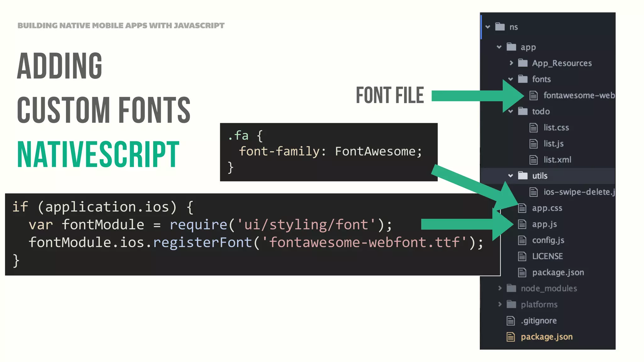644x362 pixels.
Task: Click the 'FONT FILE' label
Action: pos(390,95)
